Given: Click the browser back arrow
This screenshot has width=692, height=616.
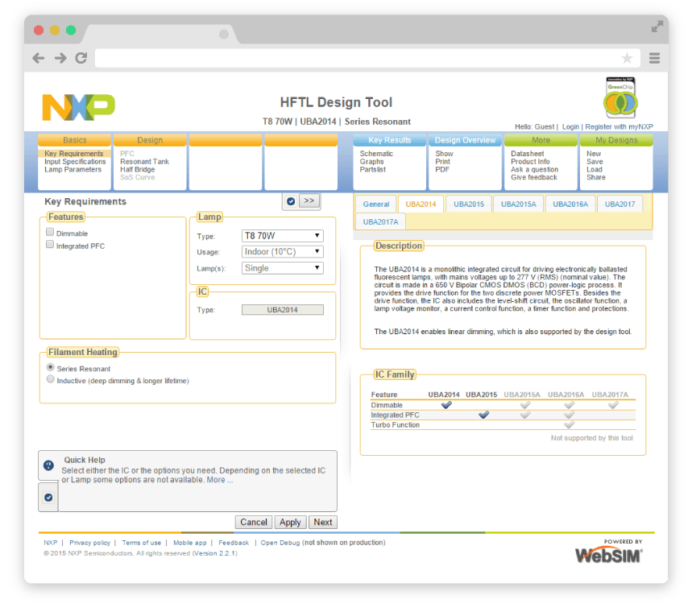Looking at the screenshot, I should (39, 58).
